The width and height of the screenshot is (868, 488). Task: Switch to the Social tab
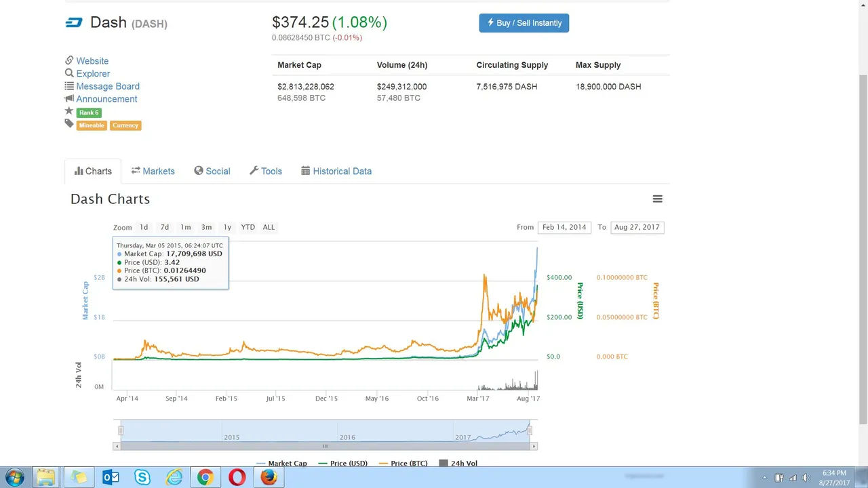212,171
